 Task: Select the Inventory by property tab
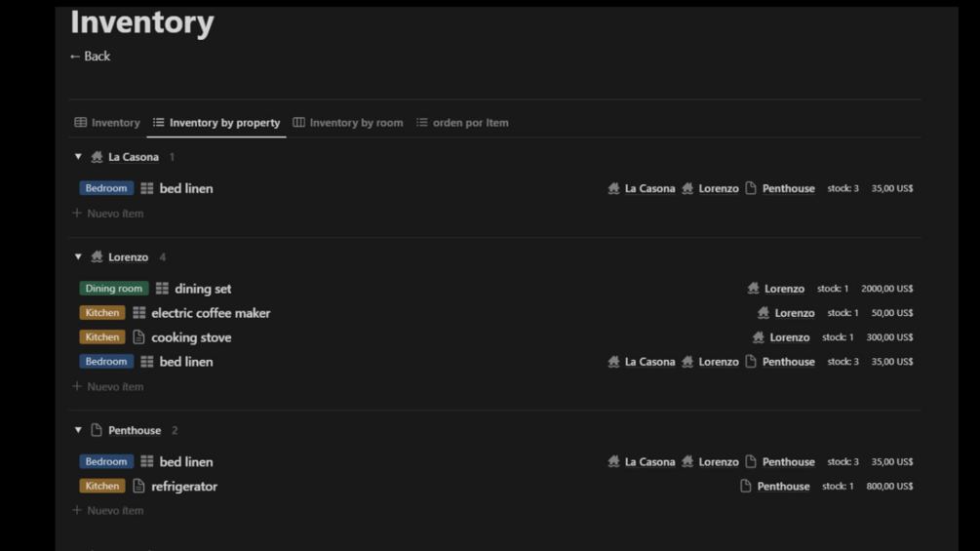pyautogui.click(x=224, y=123)
